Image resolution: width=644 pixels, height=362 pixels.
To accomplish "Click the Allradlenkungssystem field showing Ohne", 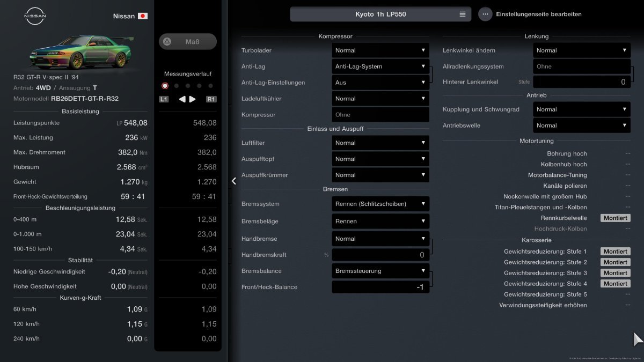I will 582,67.
